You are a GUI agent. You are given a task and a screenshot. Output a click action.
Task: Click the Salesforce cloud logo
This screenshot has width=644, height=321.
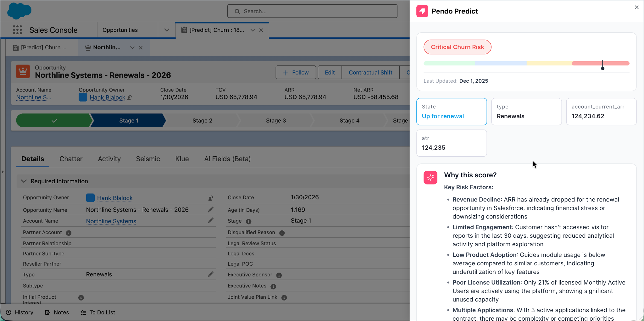pos(19,11)
